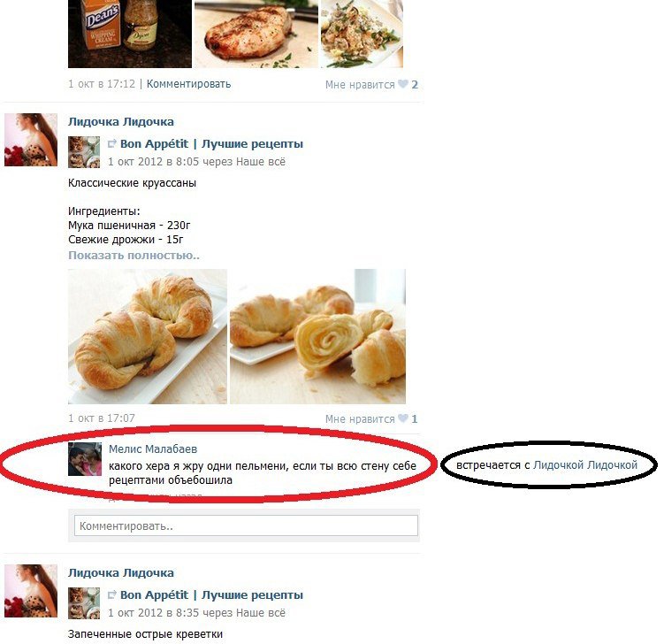This screenshot has height=644, width=664.
Task: Like the croissant post via heart icon
Action: pyautogui.click(x=402, y=418)
